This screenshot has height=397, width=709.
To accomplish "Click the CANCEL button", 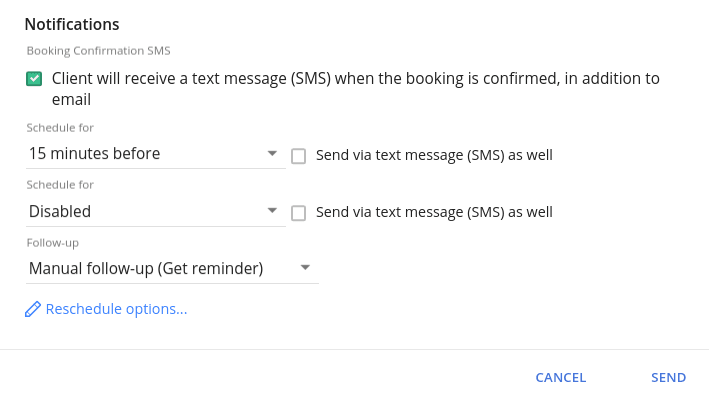I will click(561, 378).
